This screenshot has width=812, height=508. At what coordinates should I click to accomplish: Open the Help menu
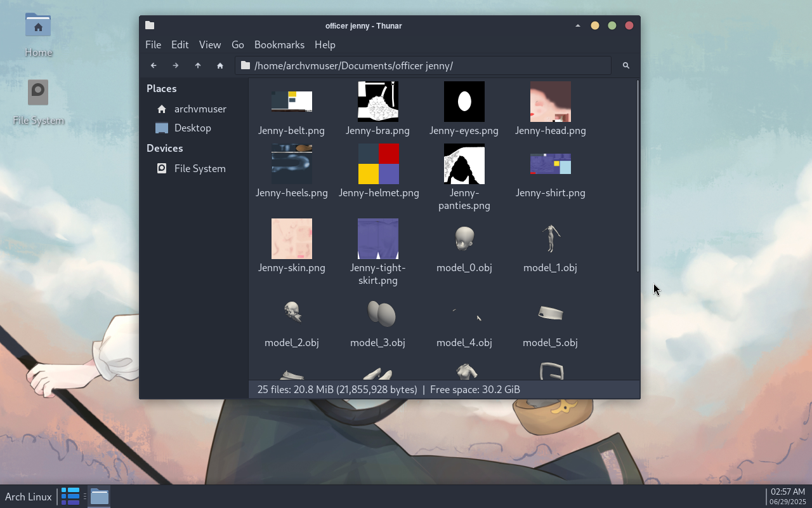(x=325, y=44)
